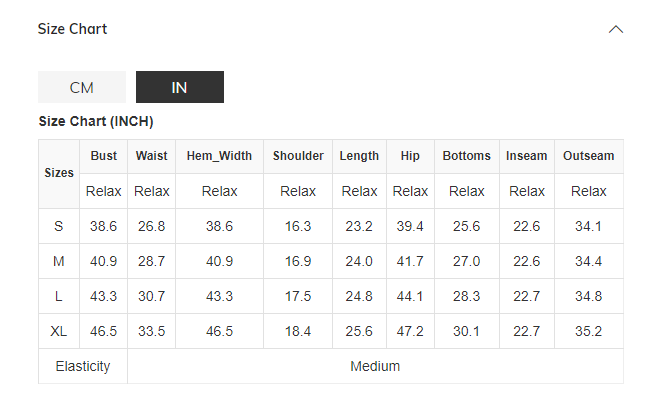Click the Inseam column header
The height and width of the screenshot is (412, 656).
pos(527,156)
